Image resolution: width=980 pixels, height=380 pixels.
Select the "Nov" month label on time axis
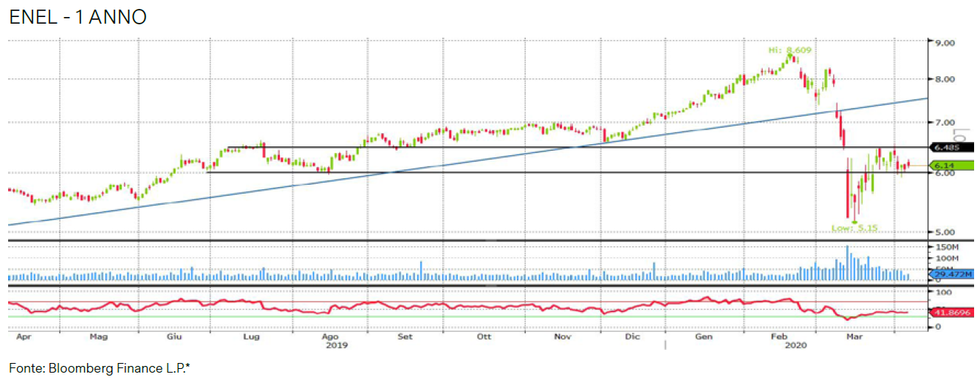click(x=563, y=337)
